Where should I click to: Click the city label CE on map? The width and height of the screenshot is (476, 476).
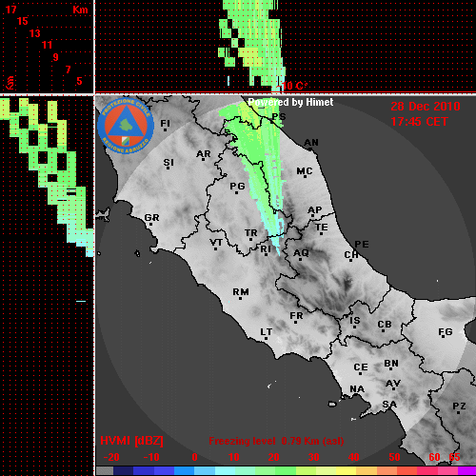[x=361, y=367]
